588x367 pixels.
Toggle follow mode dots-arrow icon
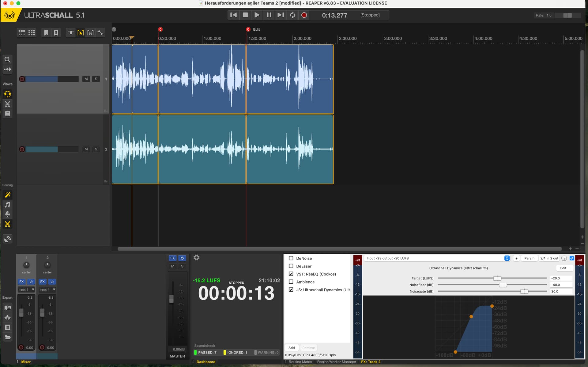(8, 70)
